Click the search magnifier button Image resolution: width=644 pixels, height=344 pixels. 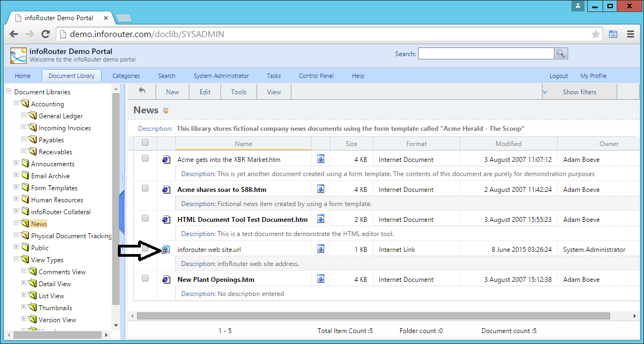click(x=560, y=53)
